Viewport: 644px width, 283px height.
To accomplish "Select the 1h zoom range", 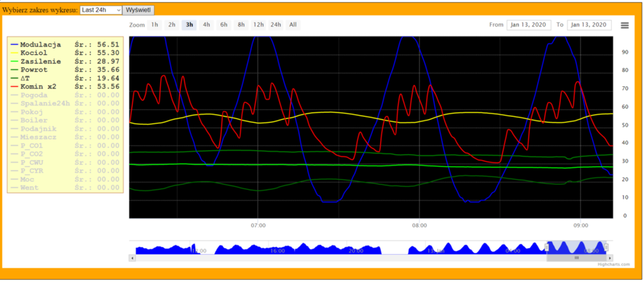I will click(x=155, y=25).
